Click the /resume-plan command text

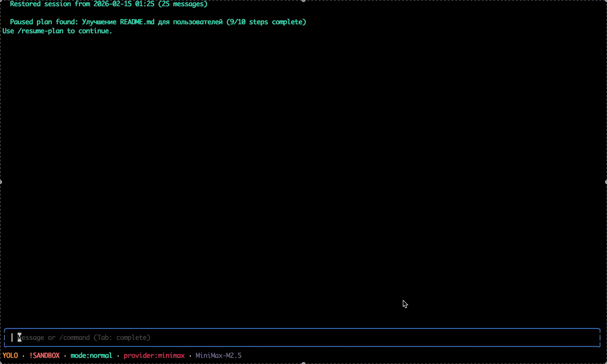tap(40, 31)
